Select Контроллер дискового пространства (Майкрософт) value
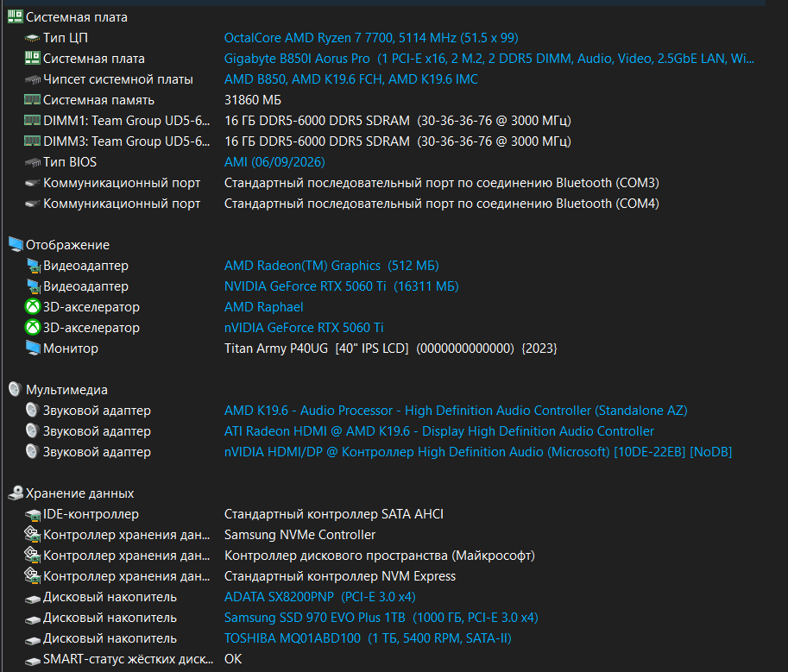The height and width of the screenshot is (672, 788). (380, 555)
